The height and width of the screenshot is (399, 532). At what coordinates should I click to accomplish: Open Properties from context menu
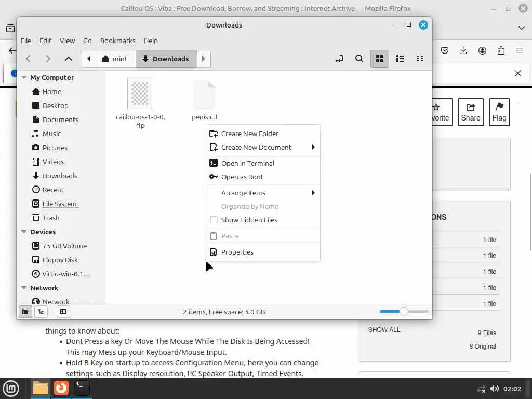[263, 252]
